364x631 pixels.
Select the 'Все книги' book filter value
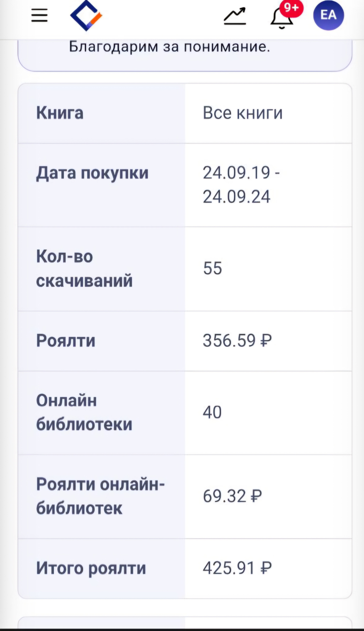coord(242,113)
